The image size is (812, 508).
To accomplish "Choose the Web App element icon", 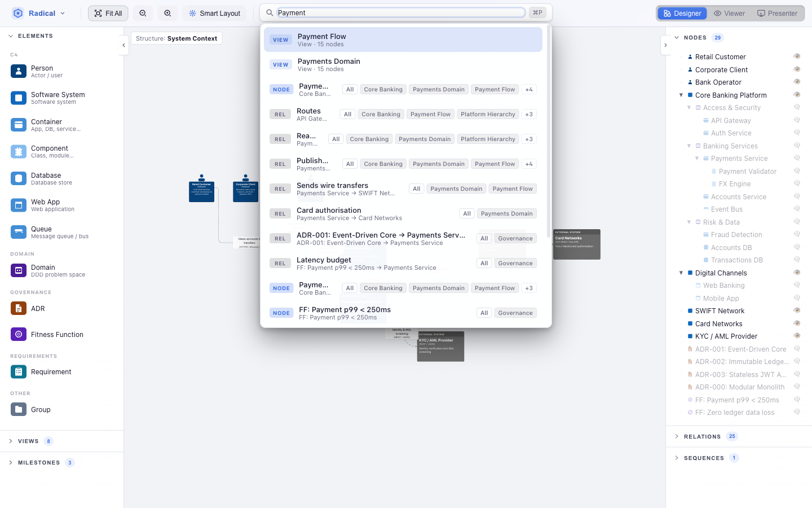I will 19,205.
